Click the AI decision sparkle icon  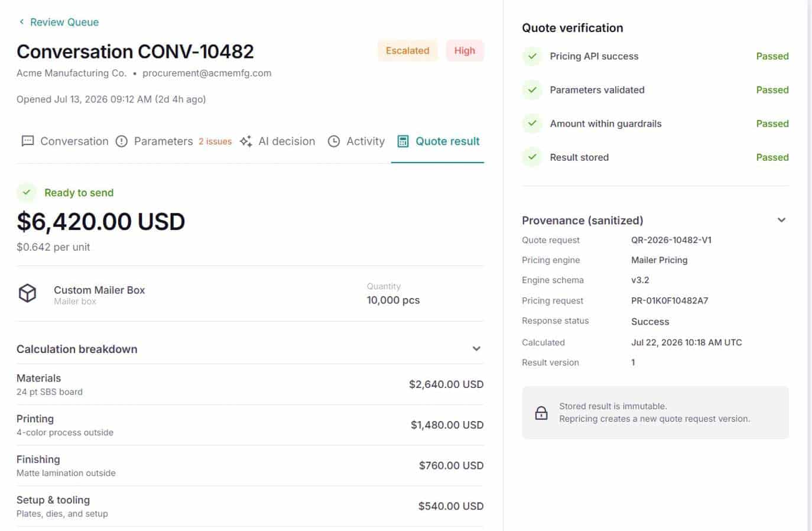coord(246,141)
